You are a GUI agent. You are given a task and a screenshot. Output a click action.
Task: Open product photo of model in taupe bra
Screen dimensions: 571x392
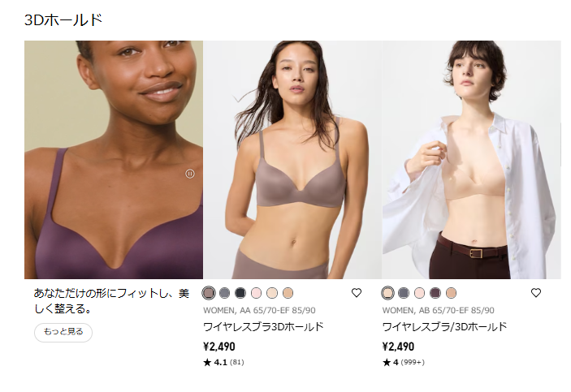click(x=292, y=160)
